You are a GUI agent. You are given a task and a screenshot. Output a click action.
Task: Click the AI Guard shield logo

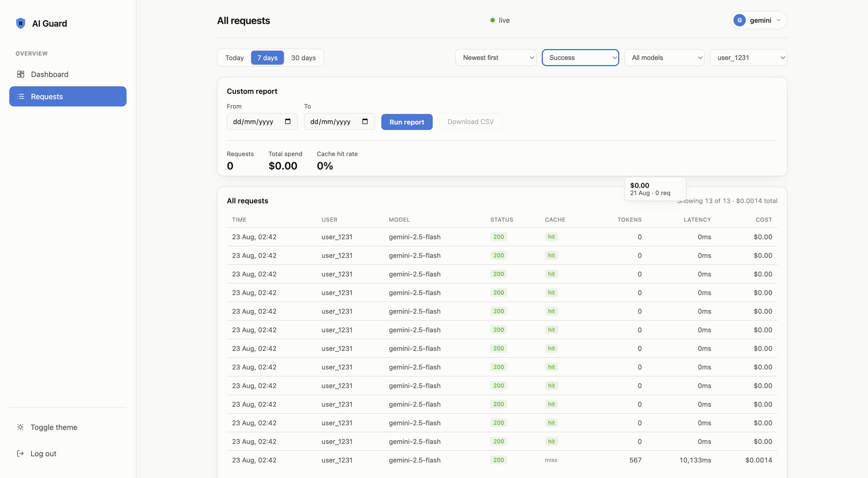point(21,23)
